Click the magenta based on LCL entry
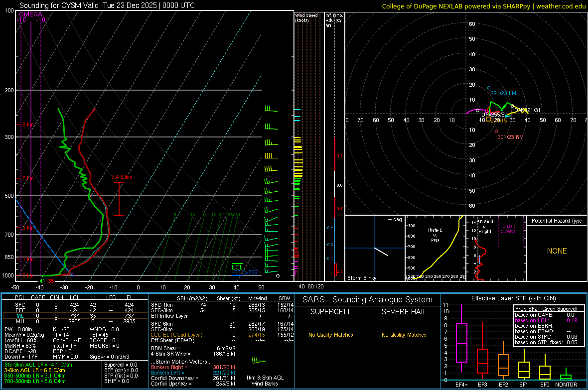Screen dimensions: 588x390 point(546,320)
